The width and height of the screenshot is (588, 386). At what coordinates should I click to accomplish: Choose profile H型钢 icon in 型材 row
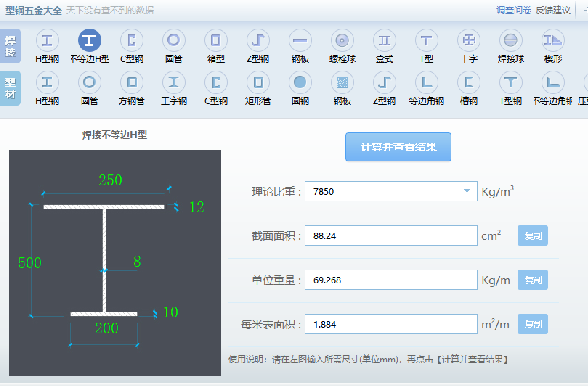47,82
